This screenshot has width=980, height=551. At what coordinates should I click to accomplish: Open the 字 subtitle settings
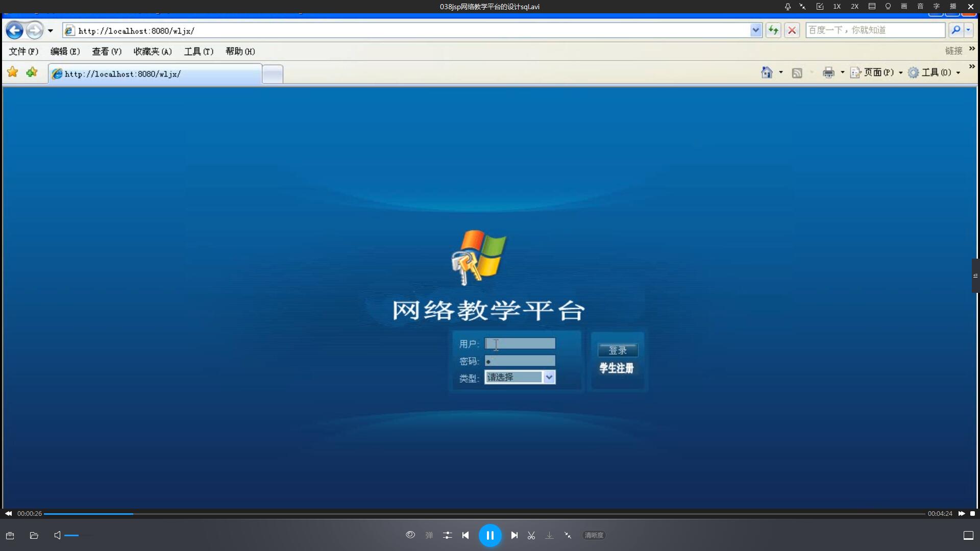[937, 7]
